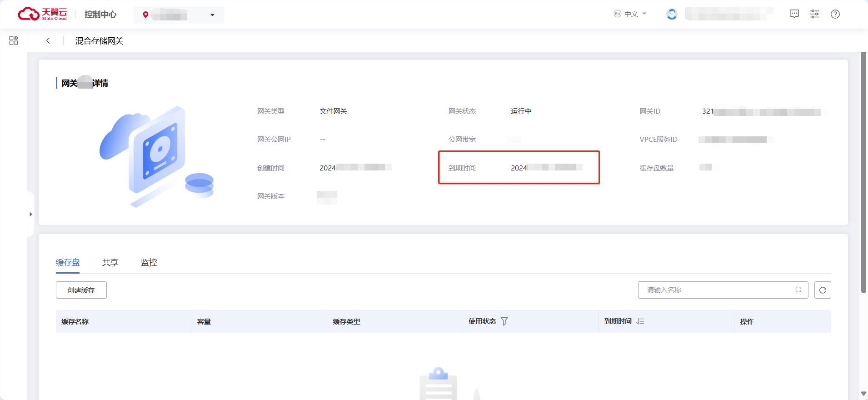The height and width of the screenshot is (400, 868).
Task: Expand the collapsed left sidebar handle
Action: point(31,214)
